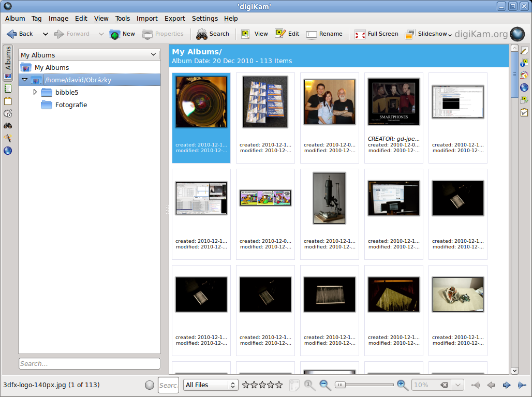Click the Rename toolbar button
The height and width of the screenshot is (397, 532).
[324, 34]
